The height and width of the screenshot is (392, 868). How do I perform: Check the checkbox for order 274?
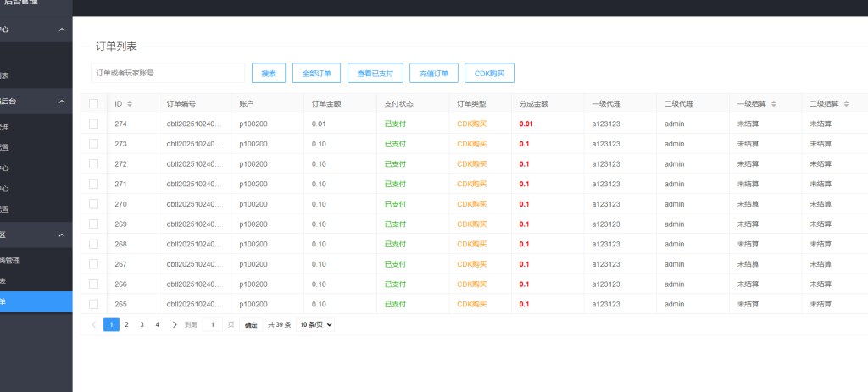pyautogui.click(x=93, y=124)
